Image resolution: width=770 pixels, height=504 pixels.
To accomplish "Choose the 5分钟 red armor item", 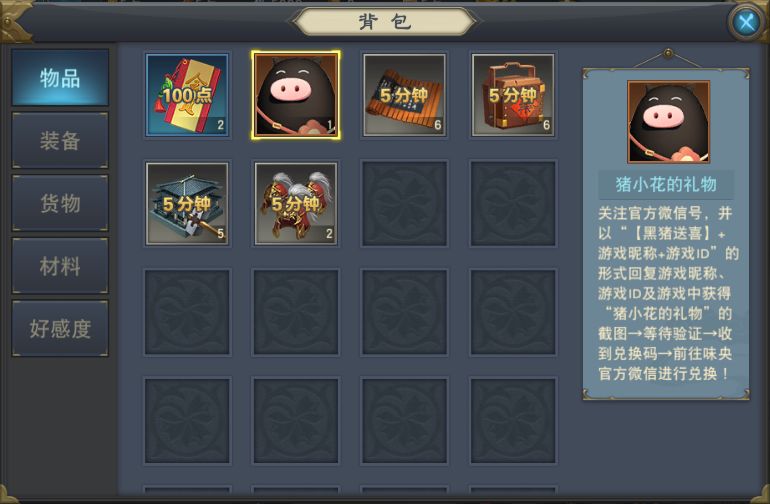I will click(296, 203).
